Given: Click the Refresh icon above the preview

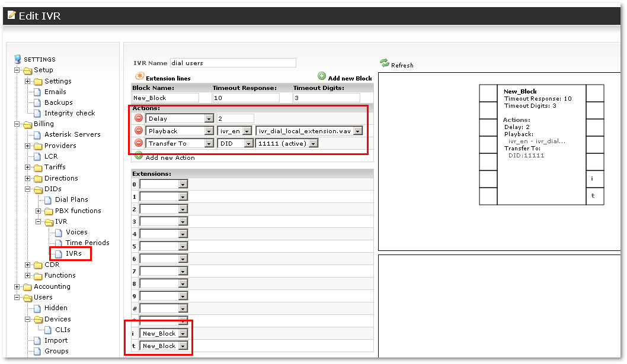Looking at the screenshot, I should pos(384,63).
